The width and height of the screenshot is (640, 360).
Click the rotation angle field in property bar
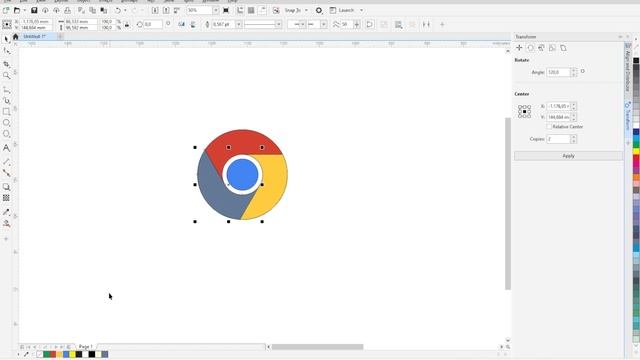[x=153, y=24]
